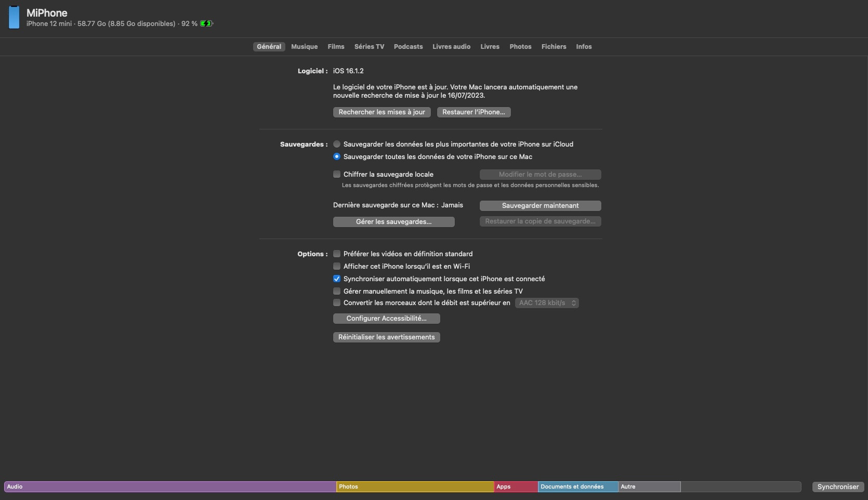
Task: Click the blue Documents et données segment
Action: (x=578, y=487)
